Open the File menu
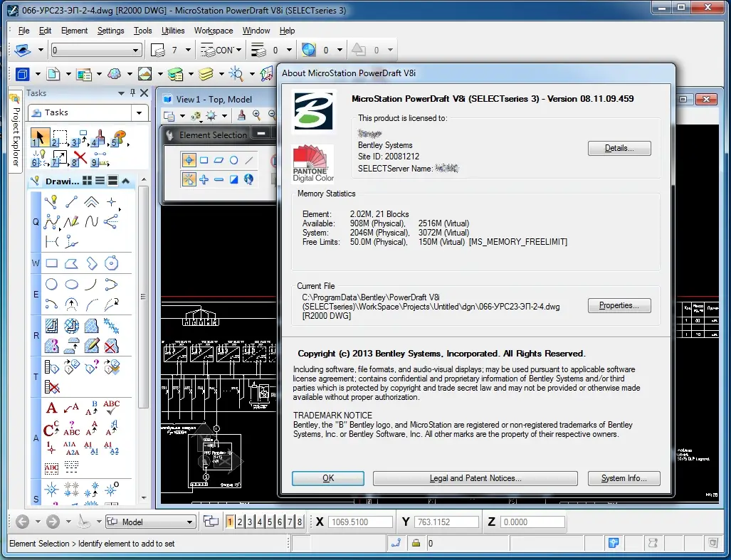731x560 pixels. pos(23,31)
